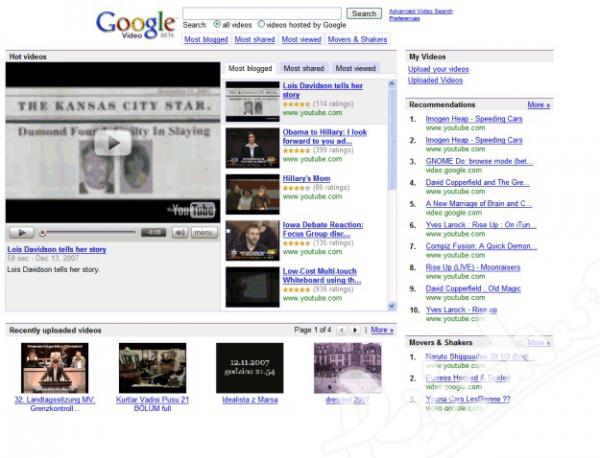
Task: Click More link in Recommendations
Action: click(x=538, y=104)
